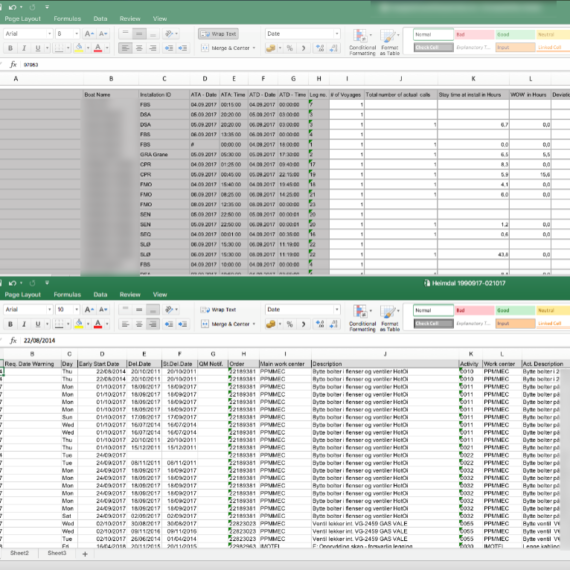Click Increase Font Size in upper ribbon

tap(89, 34)
